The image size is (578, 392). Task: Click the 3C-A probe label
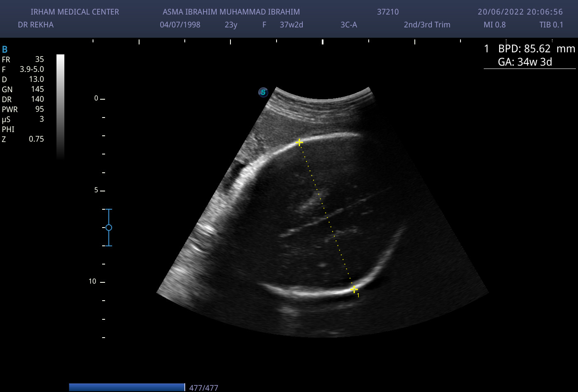coord(349,24)
